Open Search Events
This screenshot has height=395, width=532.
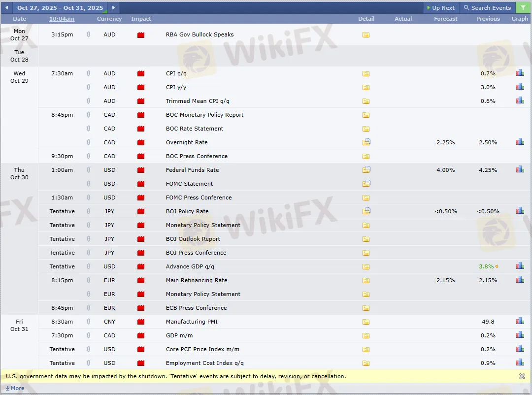coord(487,8)
